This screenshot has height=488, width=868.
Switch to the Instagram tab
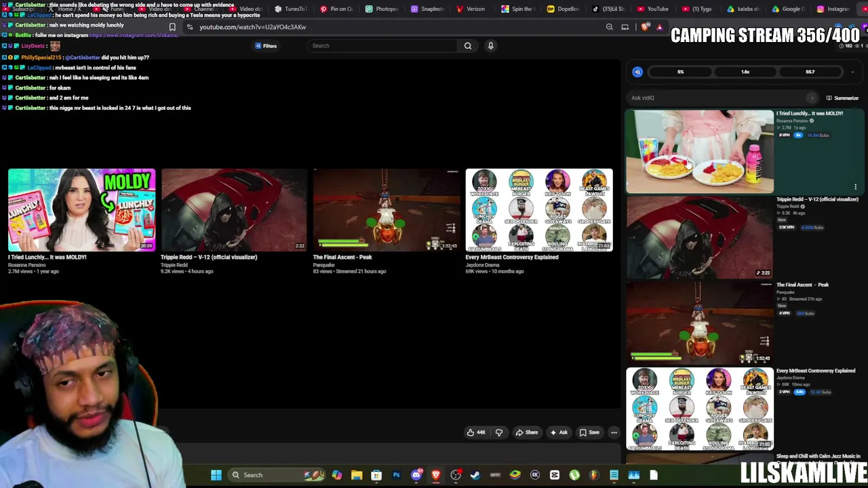[834, 9]
